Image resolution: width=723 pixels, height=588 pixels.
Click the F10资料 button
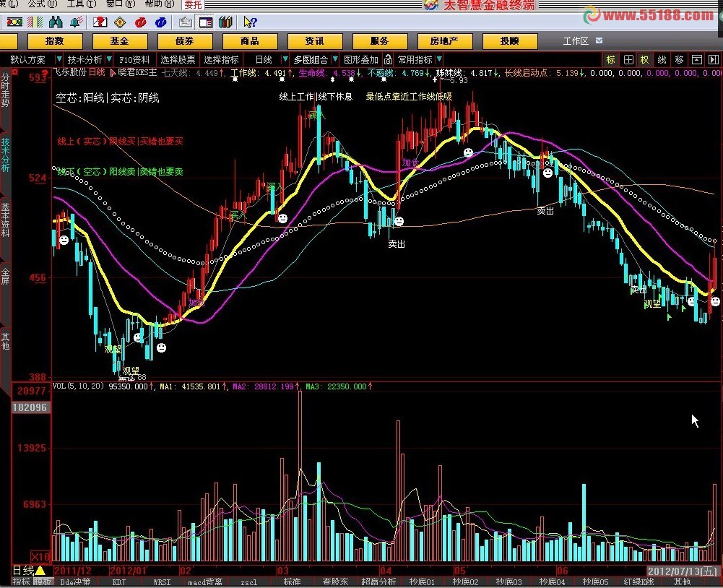[134, 59]
